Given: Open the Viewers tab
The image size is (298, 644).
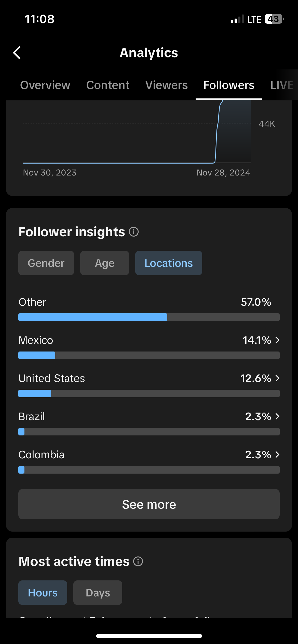Looking at the screenshot, I should pyautogui.click(x=167, y=85).
